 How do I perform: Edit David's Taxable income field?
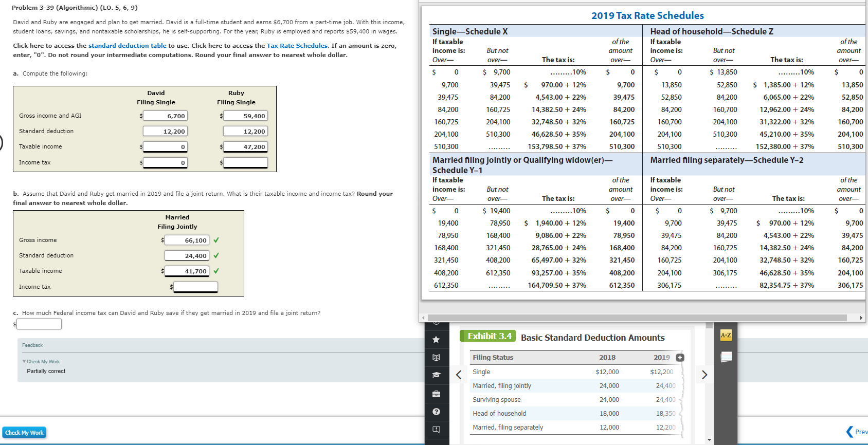pyautogui.click(x=165, y=147)
